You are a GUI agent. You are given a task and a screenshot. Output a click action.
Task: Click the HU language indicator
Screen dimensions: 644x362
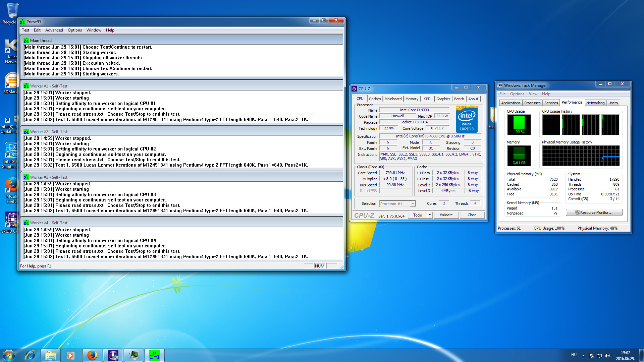click(x=574, y=355)
